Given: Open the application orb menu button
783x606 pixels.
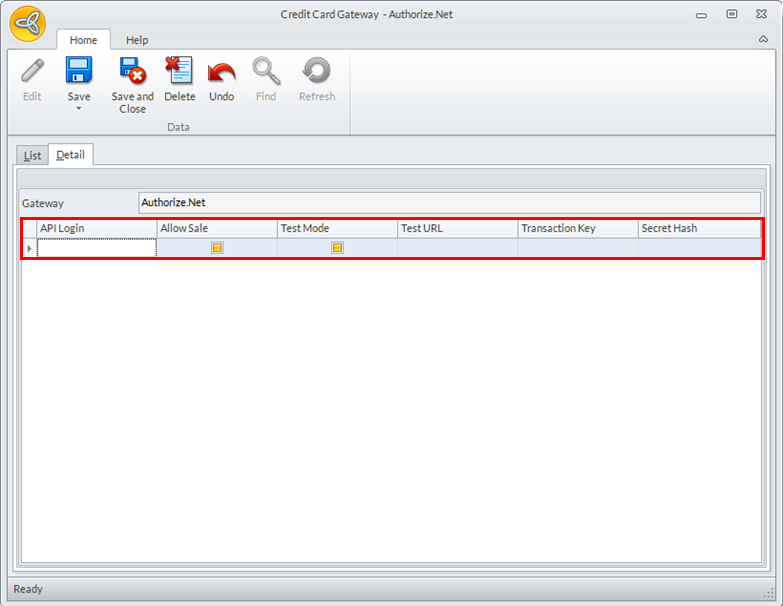Looking at the screenshot, I should click(x=28, y=23).
